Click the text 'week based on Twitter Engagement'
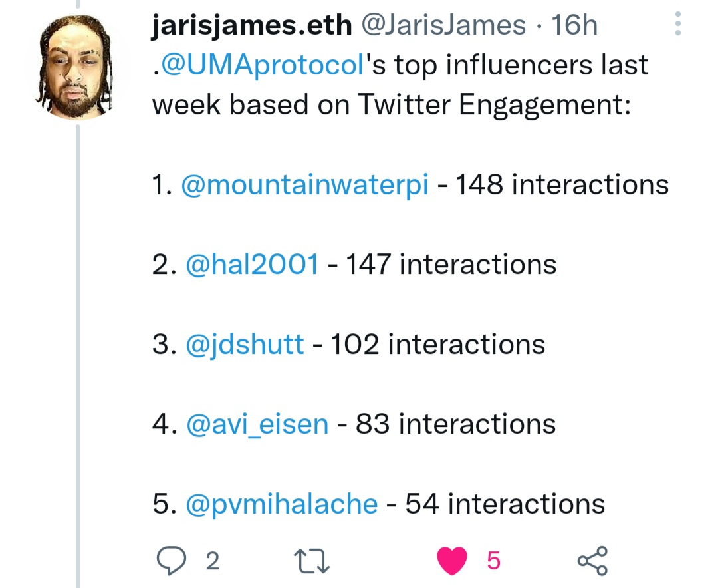Screen dimensions: 718x588 pos(388,105)
